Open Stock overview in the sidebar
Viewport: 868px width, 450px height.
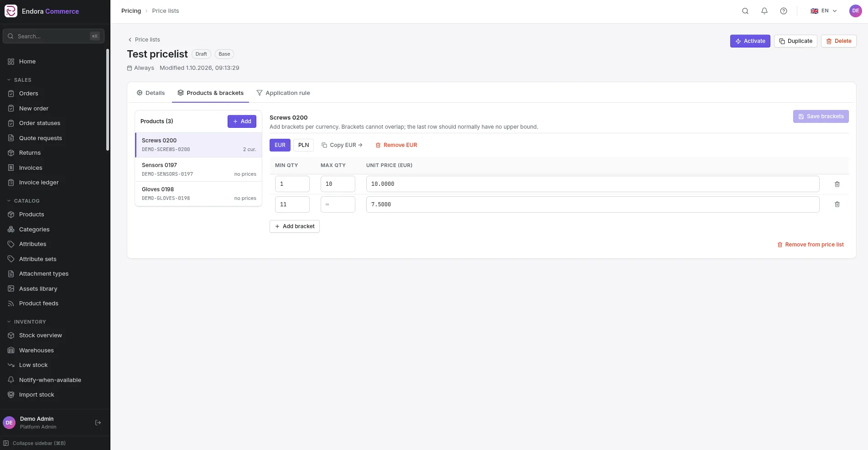pos(41,335)
